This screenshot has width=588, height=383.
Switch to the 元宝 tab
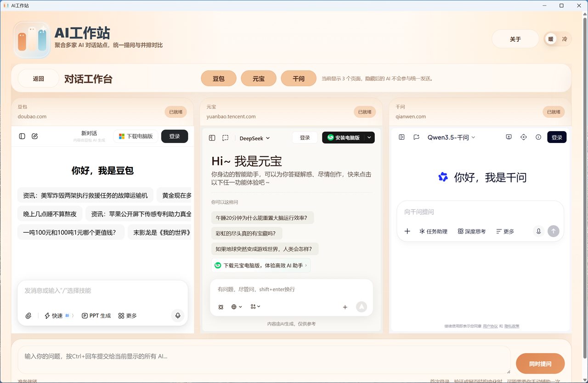[x=259, y=78]
